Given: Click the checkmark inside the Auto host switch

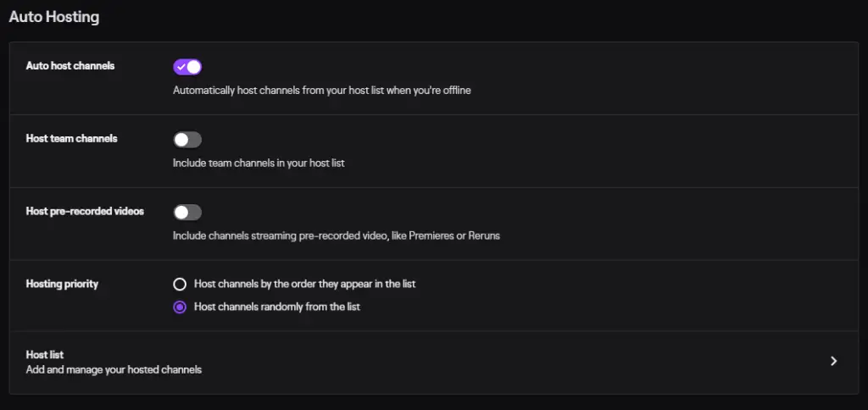Looking at the screenshot, I should (x=181, y=67).
